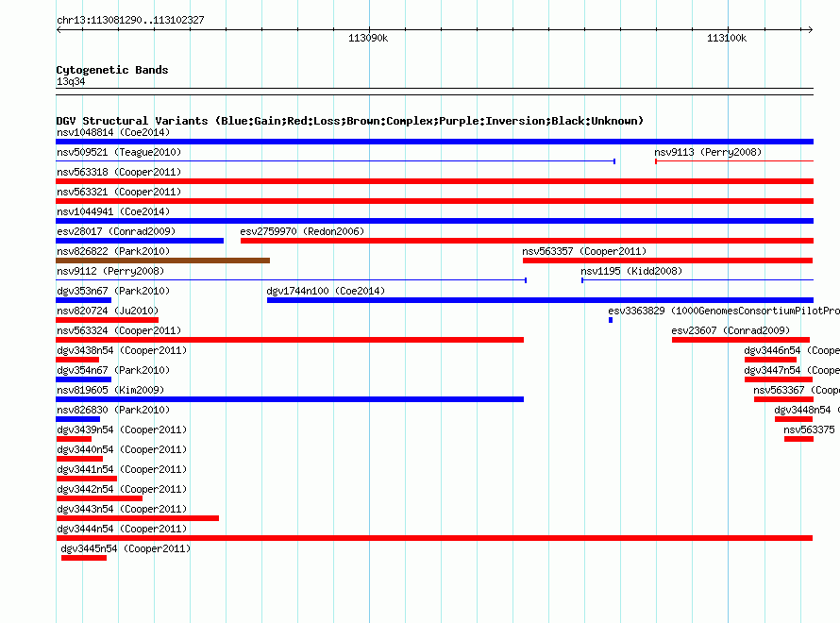This screenshot has height=623, width=840.
Task: Click the dgv3442n54 (Cooper2011) label
Action: tap(122, 489)
